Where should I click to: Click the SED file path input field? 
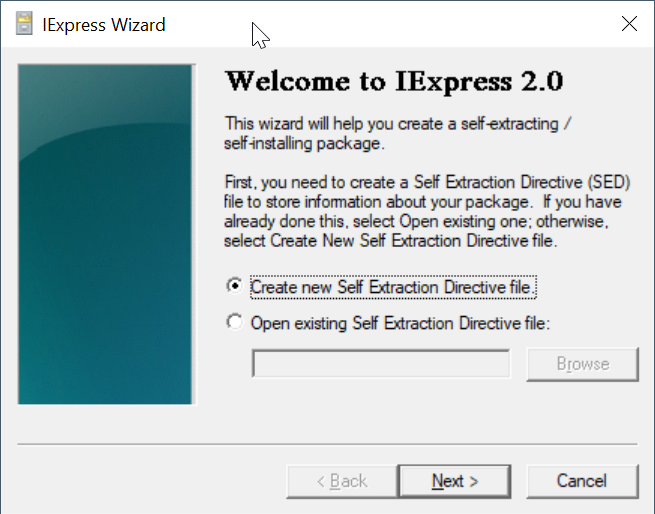(381, 364)
